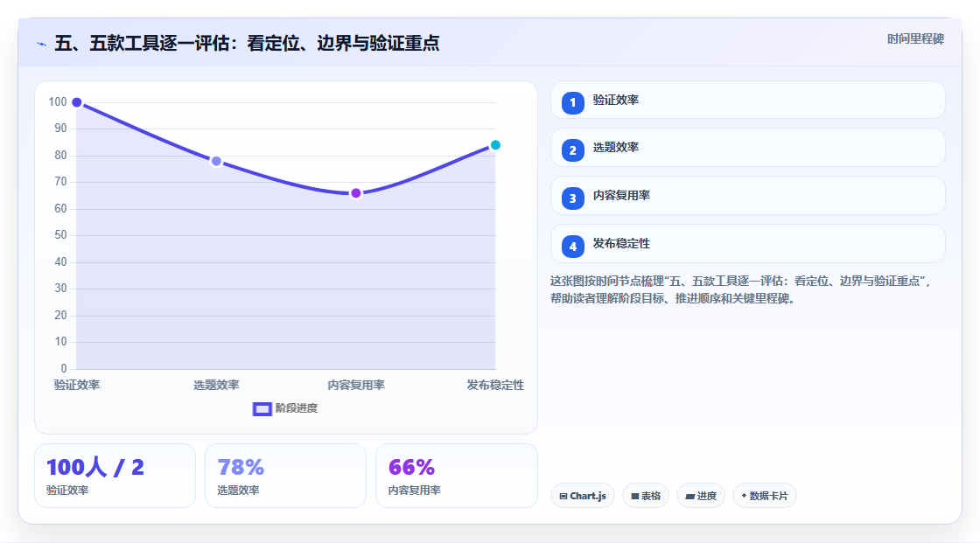Screen dimensions: 980x543
Task: Select the 验证效率 data point at 100
Action: 77,102
